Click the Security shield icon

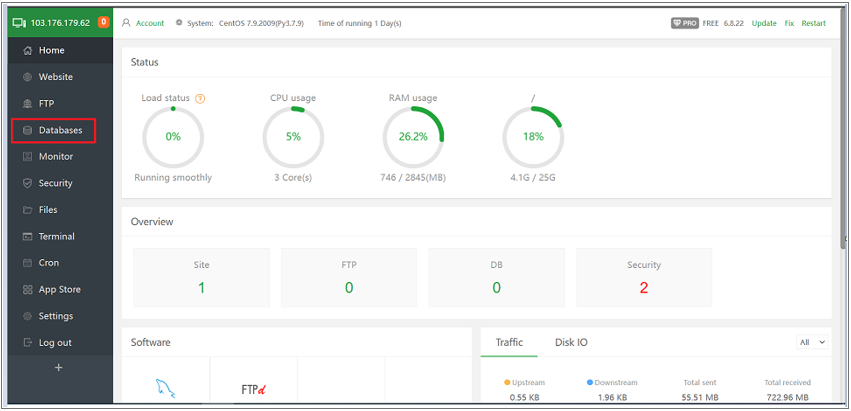coord(28,183)
